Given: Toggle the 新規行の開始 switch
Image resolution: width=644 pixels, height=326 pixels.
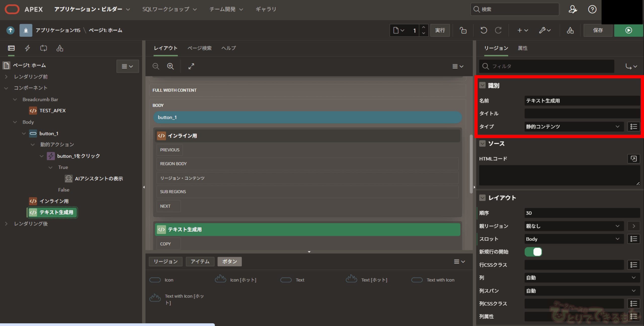Looking at the screenshot, I should click(x=533, y=252).
